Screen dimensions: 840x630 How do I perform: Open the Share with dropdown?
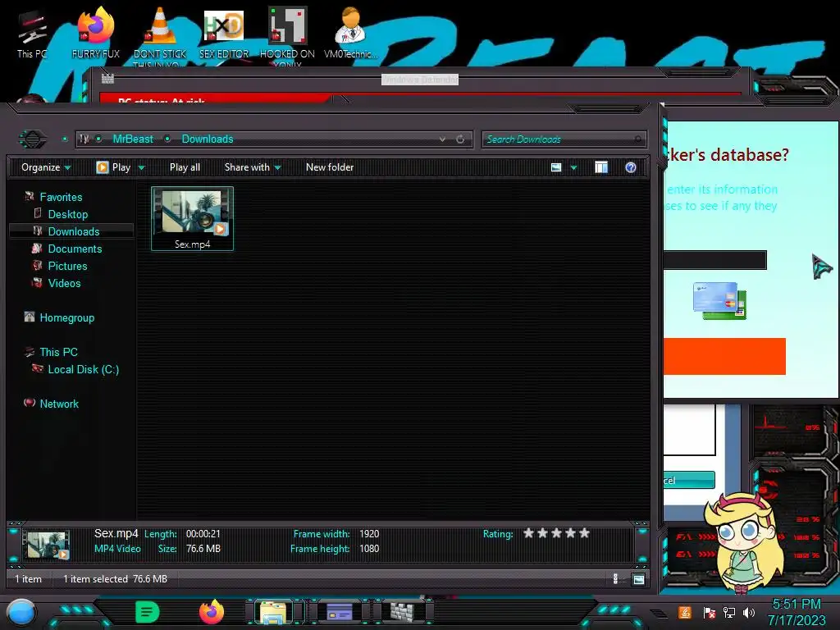(x=253, y=167)
